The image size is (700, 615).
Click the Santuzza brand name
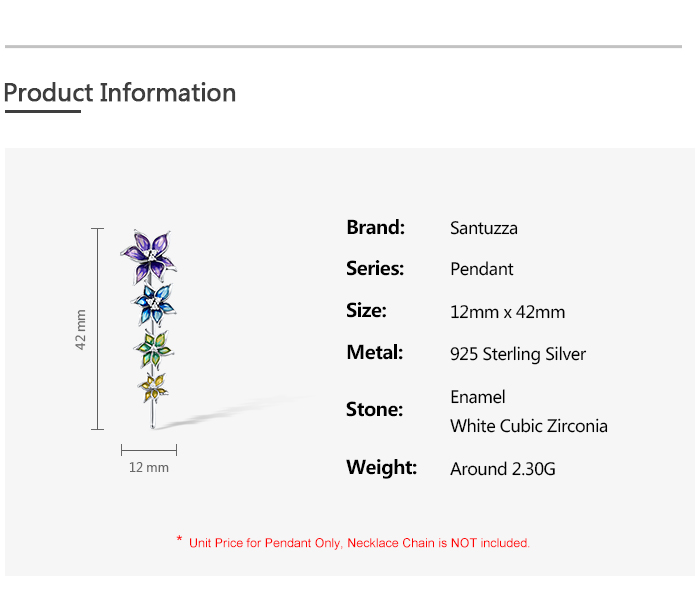(484, 228)
